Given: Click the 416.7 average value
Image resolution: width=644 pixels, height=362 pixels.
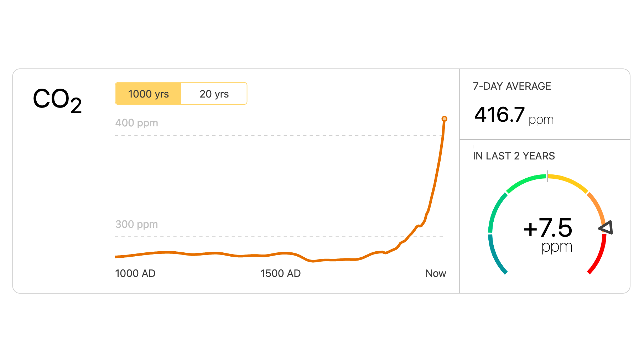Looking at the screenshot, I should (x=499, y=115).
